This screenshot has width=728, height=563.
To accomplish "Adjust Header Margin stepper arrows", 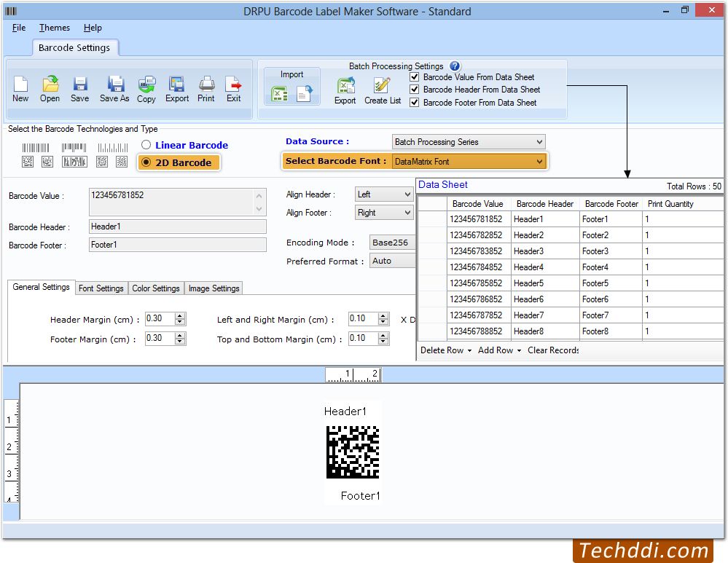I will pos(180,319).
